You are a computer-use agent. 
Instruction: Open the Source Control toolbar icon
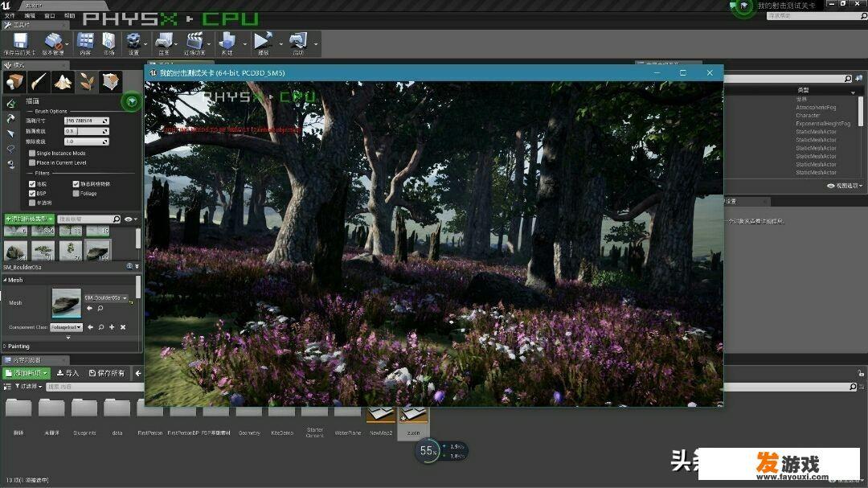[53, 42]
